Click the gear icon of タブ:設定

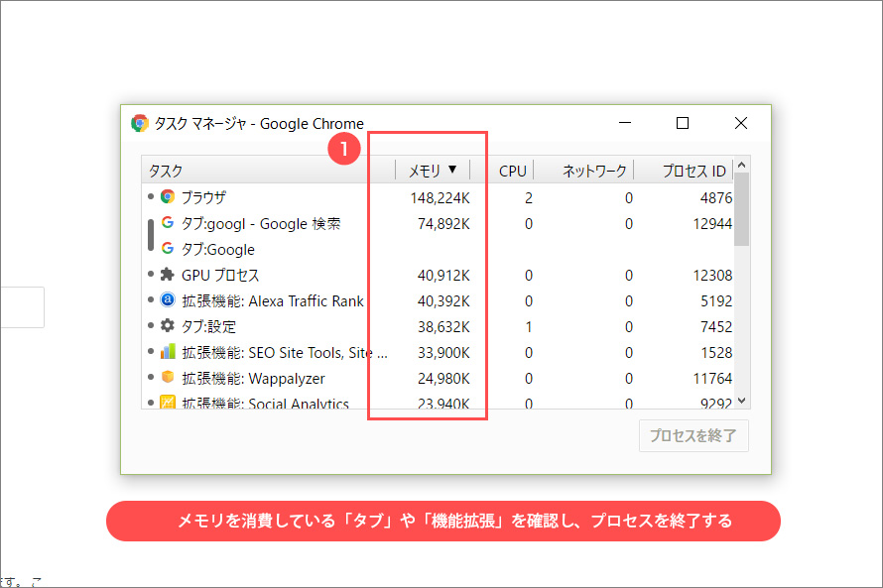[x=168, y=325]
